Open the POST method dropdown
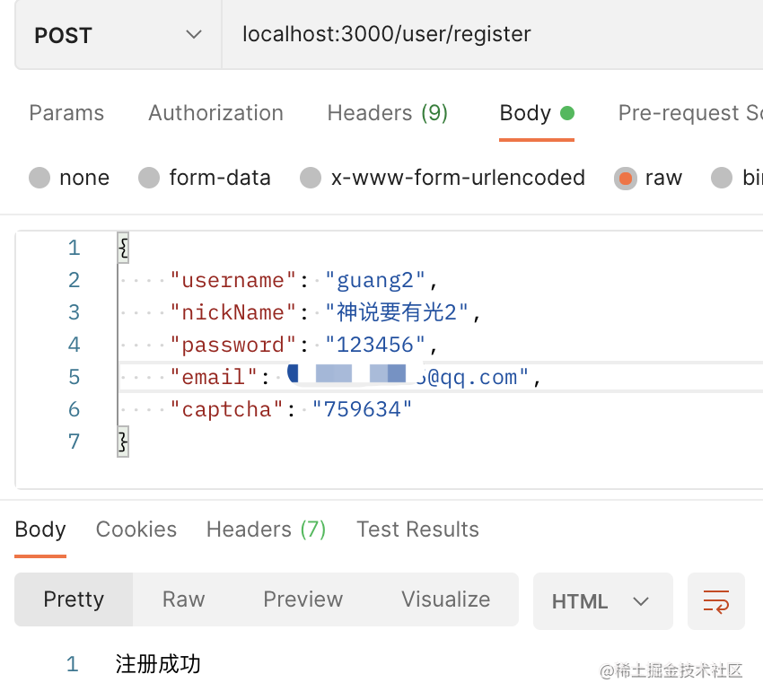The height and width of the screenshot is (700, 763). click(118, 35)
